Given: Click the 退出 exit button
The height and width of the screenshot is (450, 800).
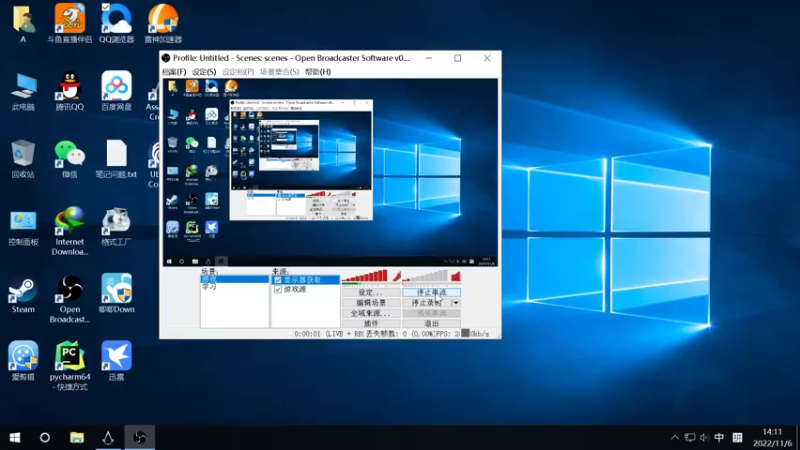Looking at the screenshot, I should 431,323.
